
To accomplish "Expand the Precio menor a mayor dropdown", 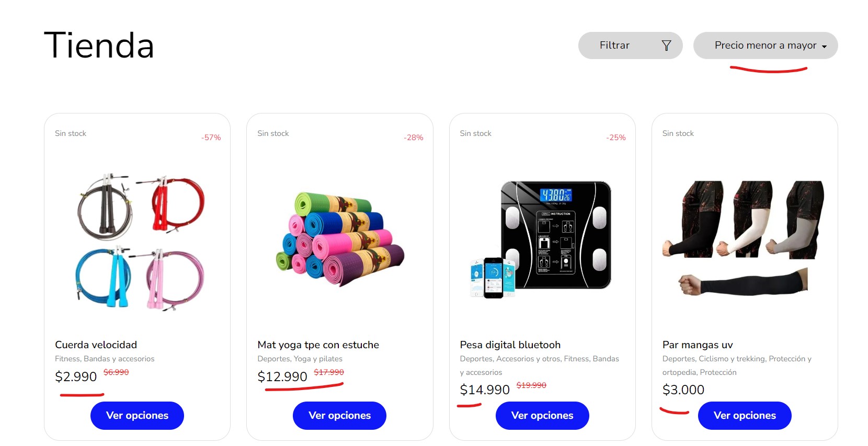I will (x=766, y=45).
